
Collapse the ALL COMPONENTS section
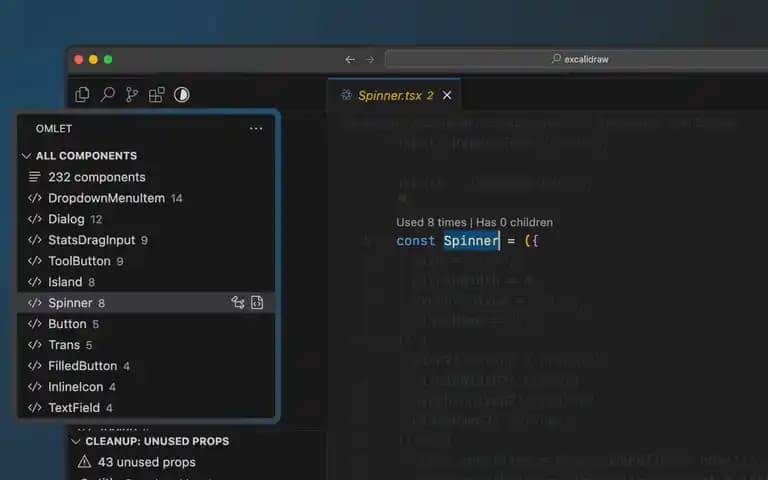(x=26, y=156)
